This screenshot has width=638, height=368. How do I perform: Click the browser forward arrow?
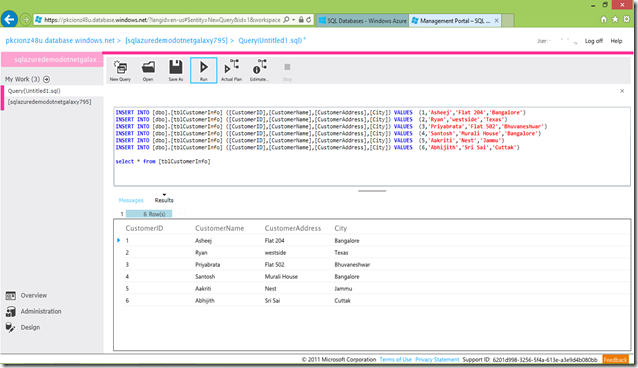click(x=25, y=20)
